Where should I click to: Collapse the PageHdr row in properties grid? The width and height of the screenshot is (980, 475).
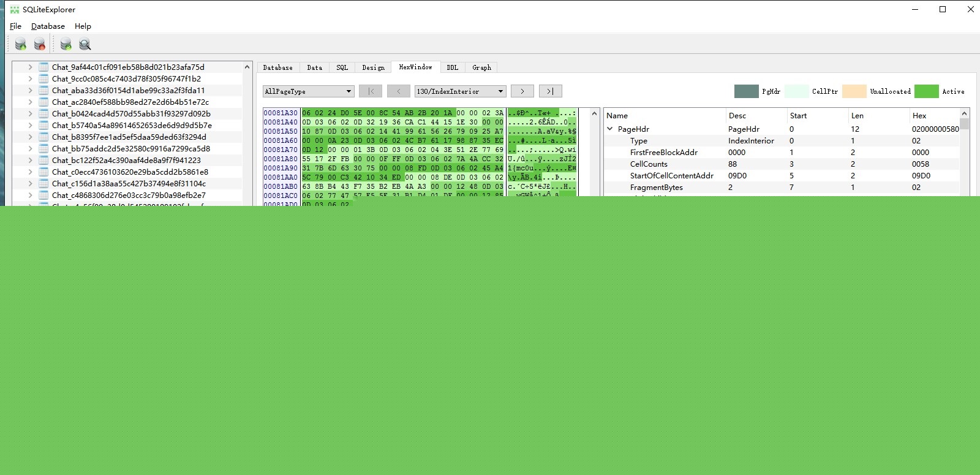coord(610,129)
